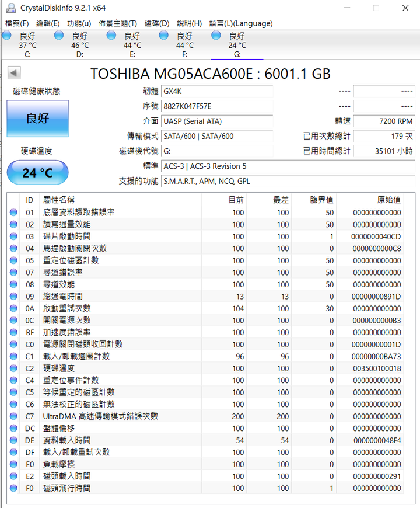The height and width of the screenshot is (508, 420).
Task: Click the 最差 column header
Action: click(269, 200)
